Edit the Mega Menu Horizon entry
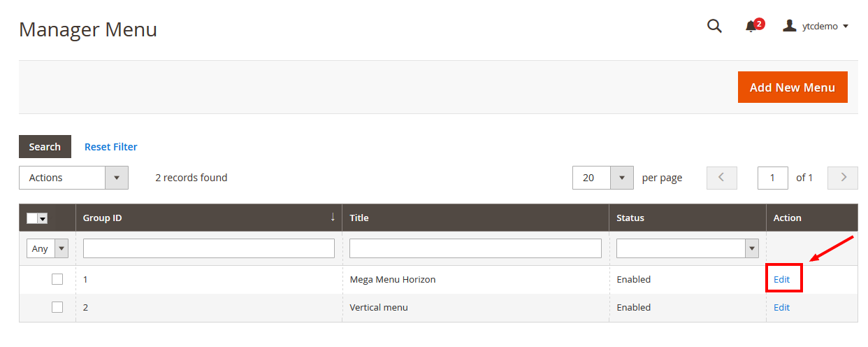This screenshot has width=868, height=347. coord(781,279)
